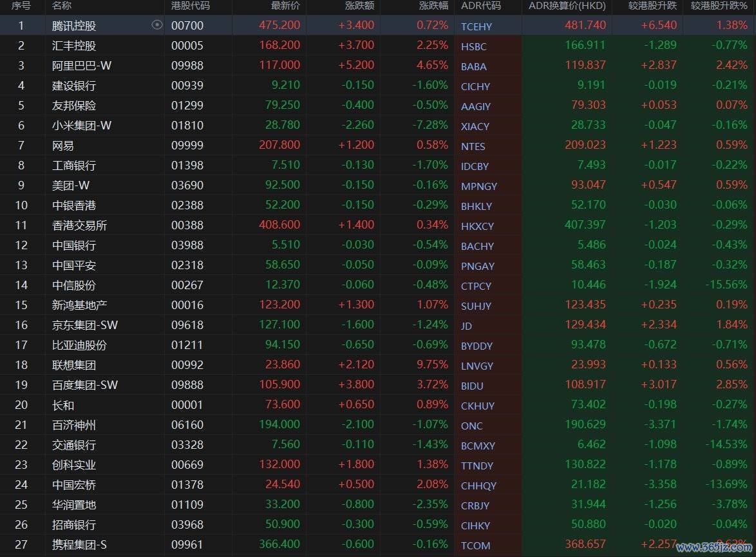
Task: Click the NTES ADR code
Action: tap(473, 146)
